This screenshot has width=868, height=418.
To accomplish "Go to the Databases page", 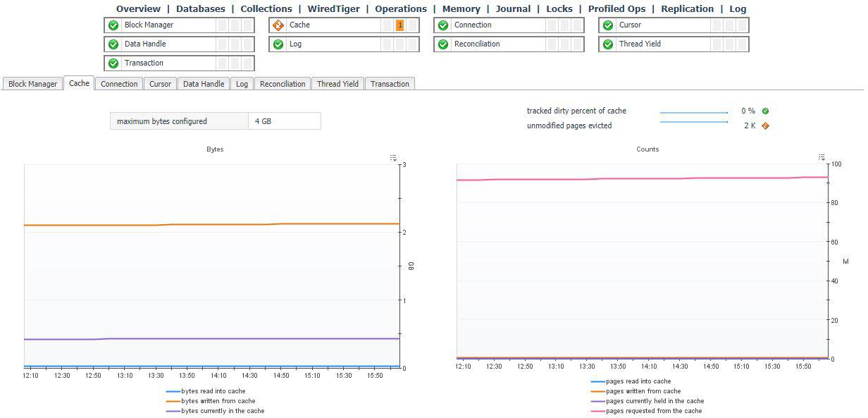I will [201, 9].
